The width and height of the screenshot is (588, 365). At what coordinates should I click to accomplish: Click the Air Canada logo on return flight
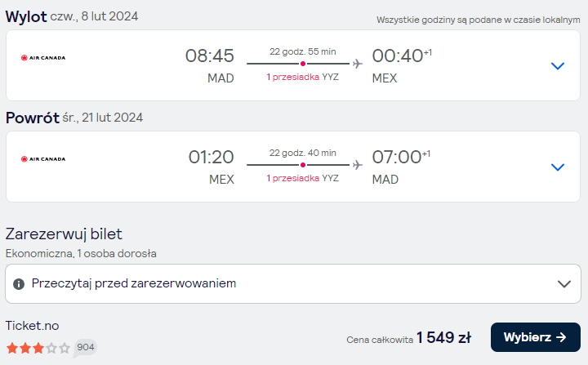click(43, 159)
